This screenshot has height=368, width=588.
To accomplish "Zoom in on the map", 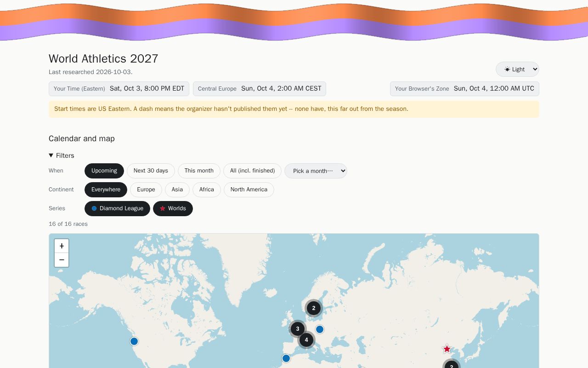I will (x=62, y=246).
